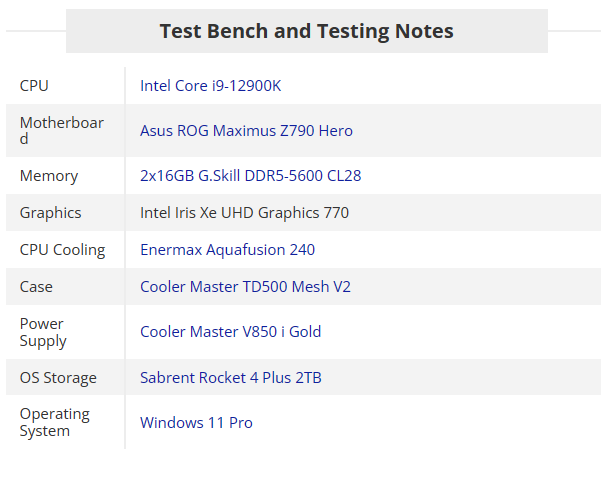Click the OS Storage row label
This screenshot has width=601, height=478.
pos(58,378)
